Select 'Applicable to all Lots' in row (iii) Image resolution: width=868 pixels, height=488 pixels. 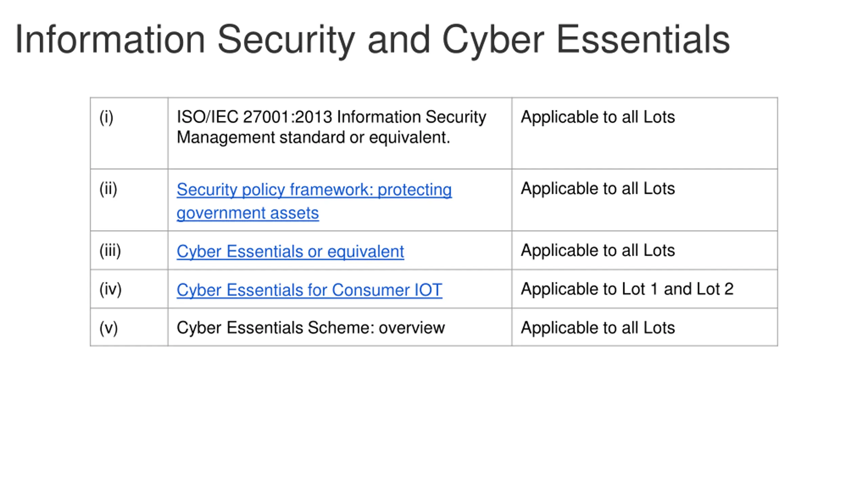[598, 250]
